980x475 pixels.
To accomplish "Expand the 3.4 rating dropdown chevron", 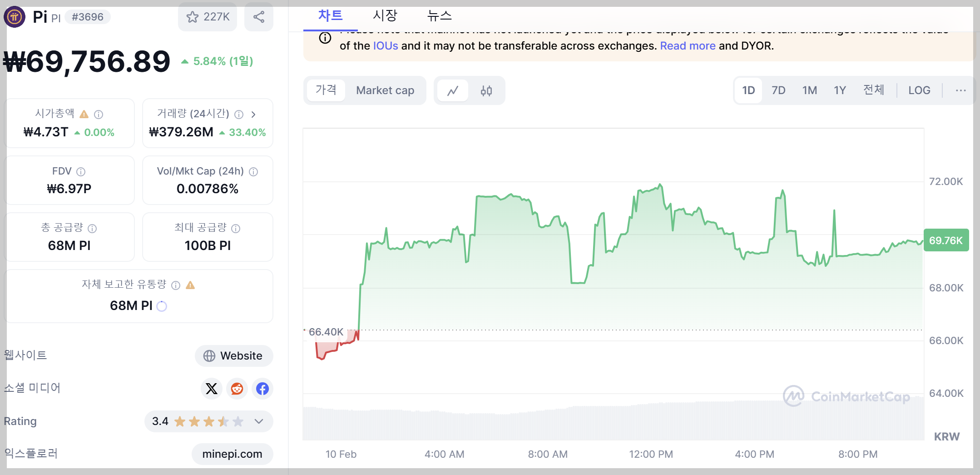I will click(259, 421).
